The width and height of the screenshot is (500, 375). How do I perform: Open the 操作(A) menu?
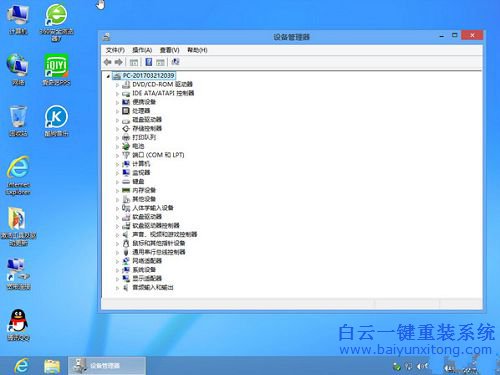click(x=142, y=50)
